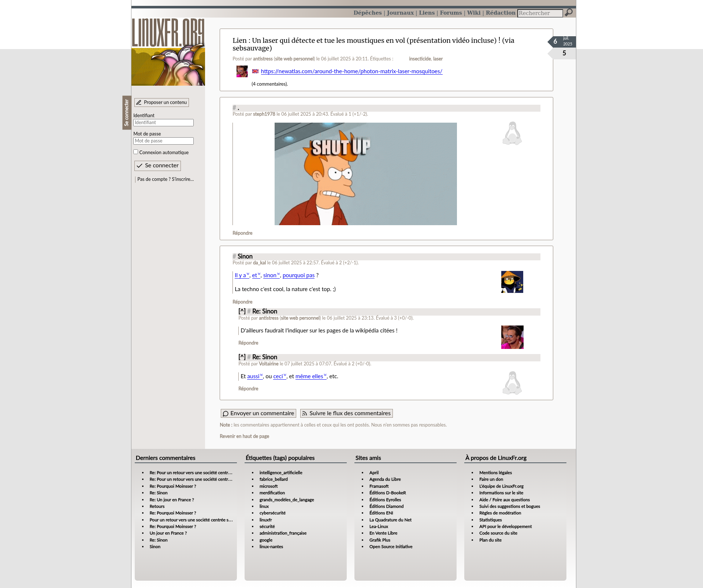The height and width of the screenshot is (588, 703).
Task: Open the Rédaction section
Action: (500, 13)
